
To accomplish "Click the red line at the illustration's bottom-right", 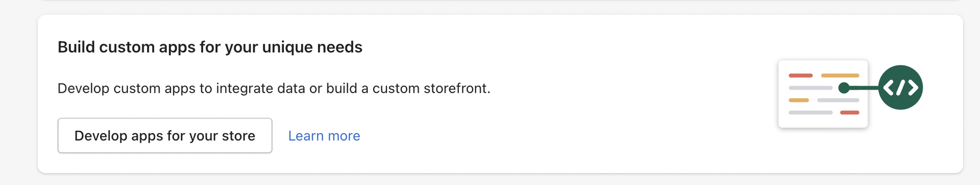I will point(849,112).
